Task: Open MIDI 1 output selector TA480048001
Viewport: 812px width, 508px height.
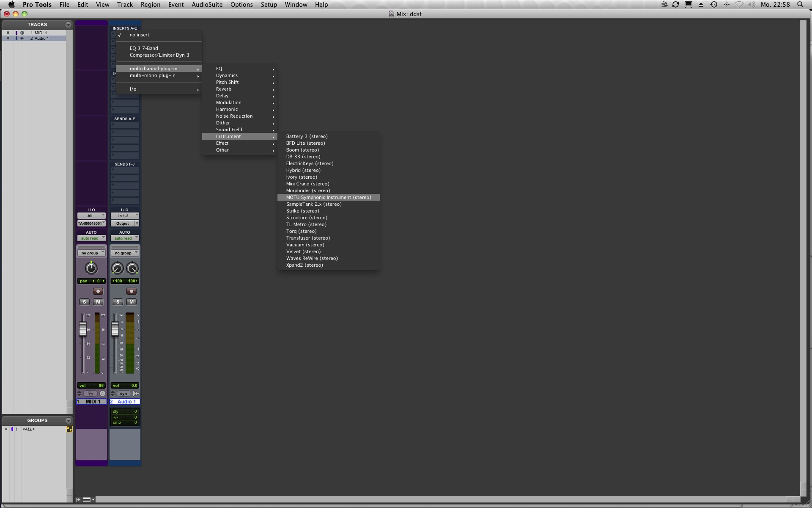Action: (91, 224)
